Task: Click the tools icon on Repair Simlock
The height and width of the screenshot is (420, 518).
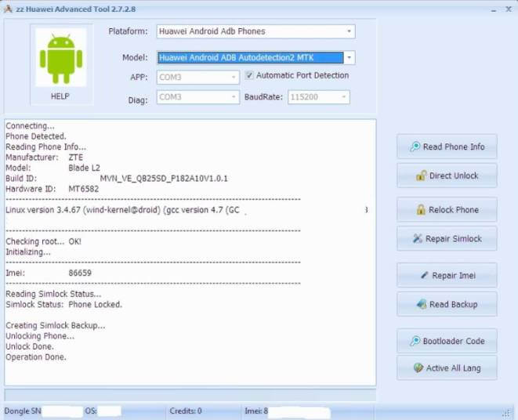Action: point(418,238)
